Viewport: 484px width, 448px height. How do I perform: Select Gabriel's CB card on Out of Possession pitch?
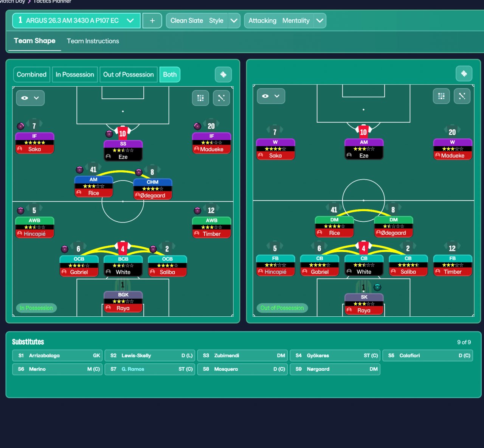click(x=320, y=265)
